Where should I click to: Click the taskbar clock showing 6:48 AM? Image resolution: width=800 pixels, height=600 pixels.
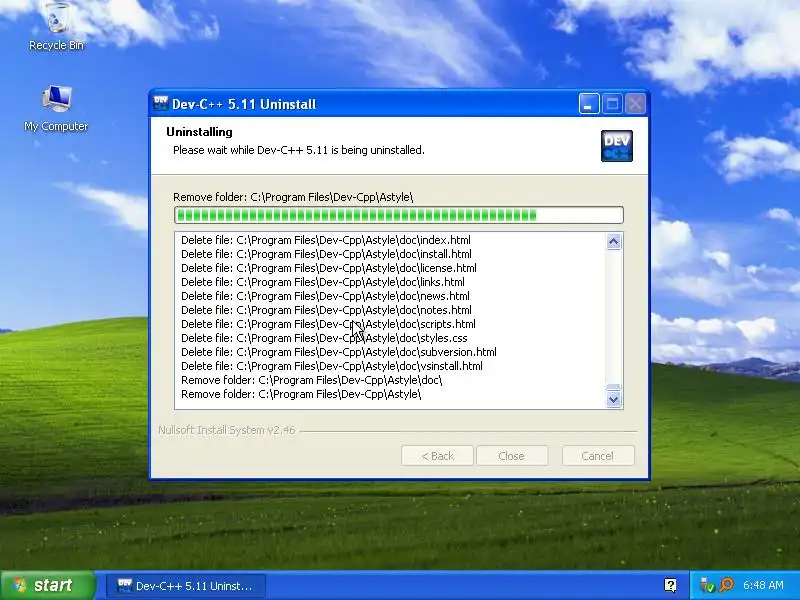pyautogui.click(x=763, y=585)
